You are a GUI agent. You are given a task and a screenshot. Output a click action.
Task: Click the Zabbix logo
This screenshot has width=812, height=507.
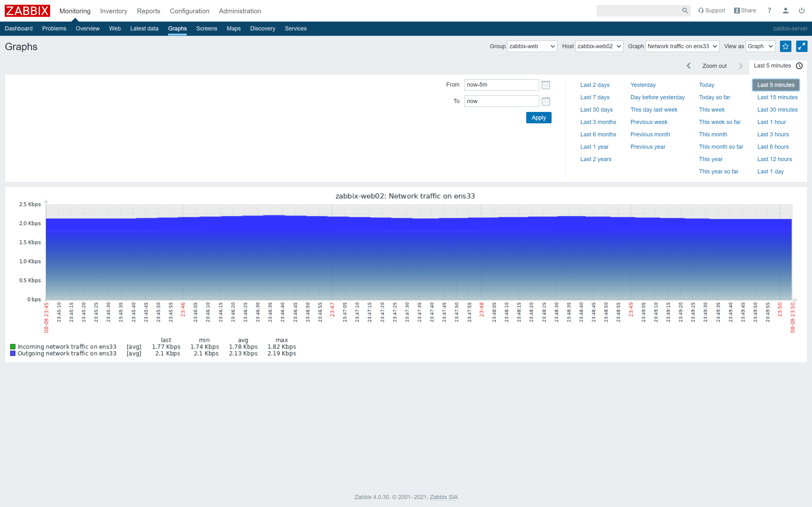pyautogui.click(x=27, y=11)
